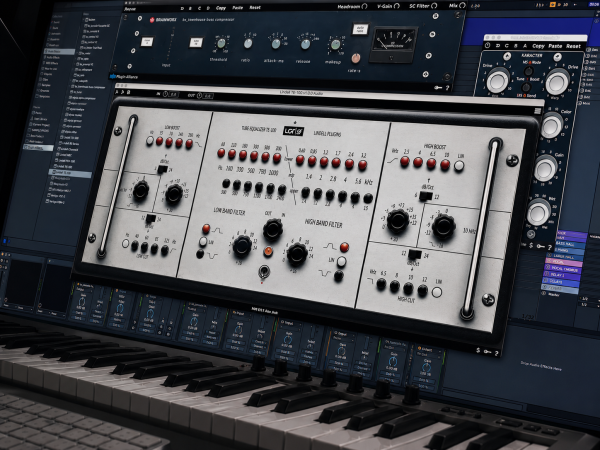
Task: Click the low band filter peak-shape red button
Action: click(206, 229)
